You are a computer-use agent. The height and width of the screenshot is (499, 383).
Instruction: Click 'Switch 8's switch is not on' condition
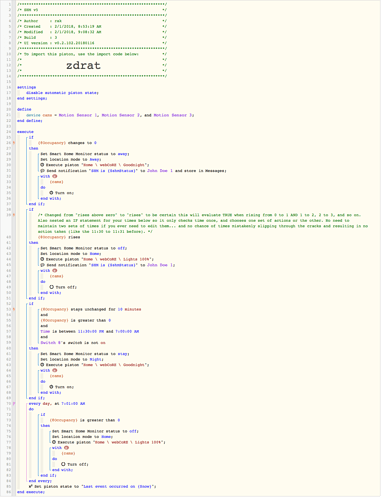click(x=73, y=343)
